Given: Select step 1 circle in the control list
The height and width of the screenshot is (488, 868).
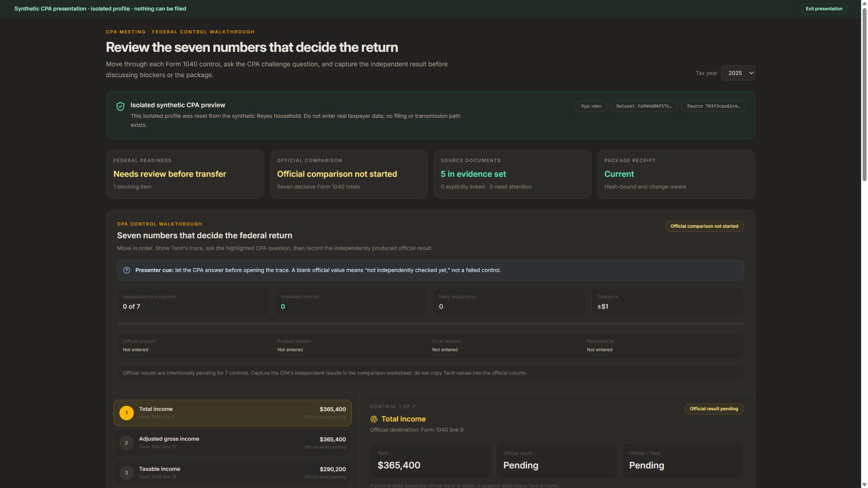Looking at the screenshot, I should pyautogui.click(x=127, y=413).
